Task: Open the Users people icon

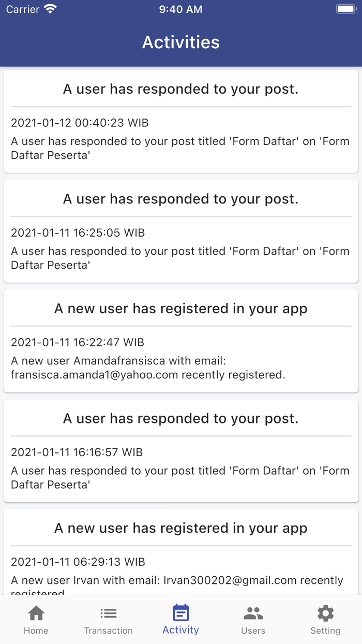Action: [x=253, y=613]
